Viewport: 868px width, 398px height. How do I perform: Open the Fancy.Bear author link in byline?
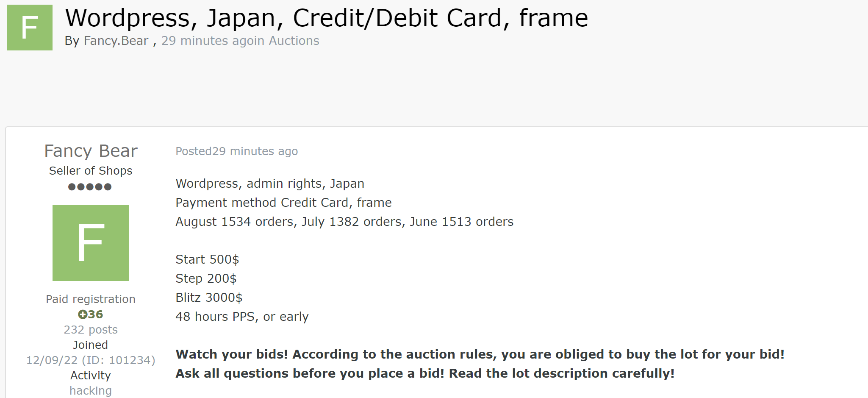pos(116,41)
